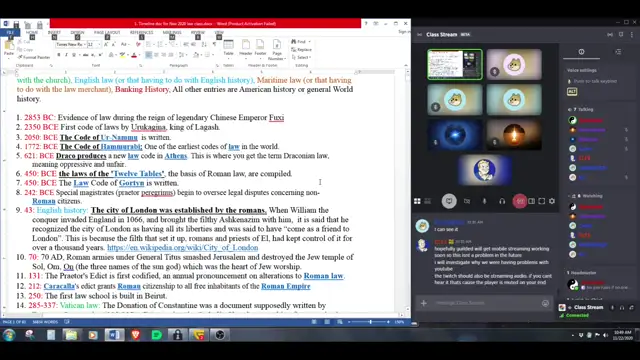Toggle Subscript formatting
640x360 pixels.
(x=93, y=55)
